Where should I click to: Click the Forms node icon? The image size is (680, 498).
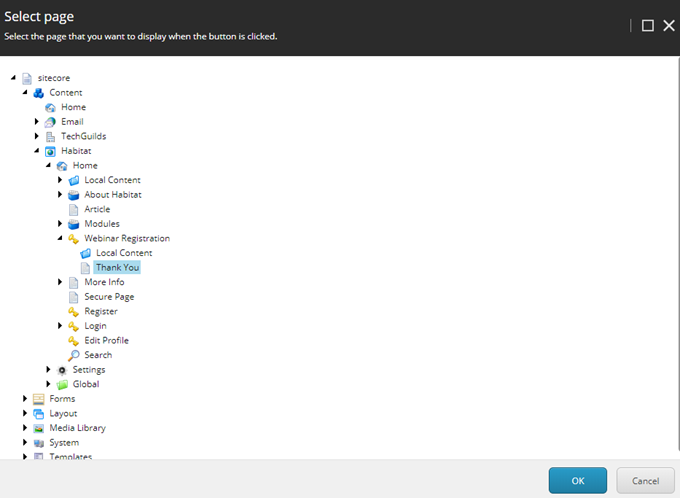[x=39, y=399]
